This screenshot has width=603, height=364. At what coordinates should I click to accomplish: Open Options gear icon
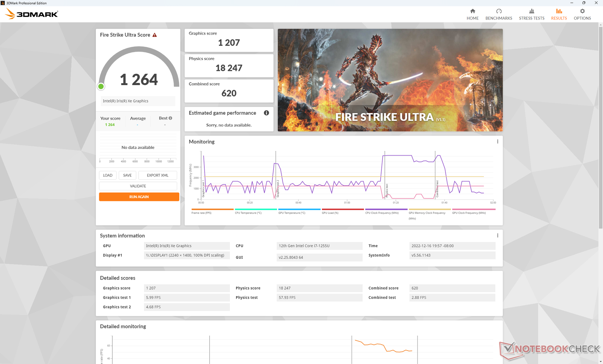point(582,11)
